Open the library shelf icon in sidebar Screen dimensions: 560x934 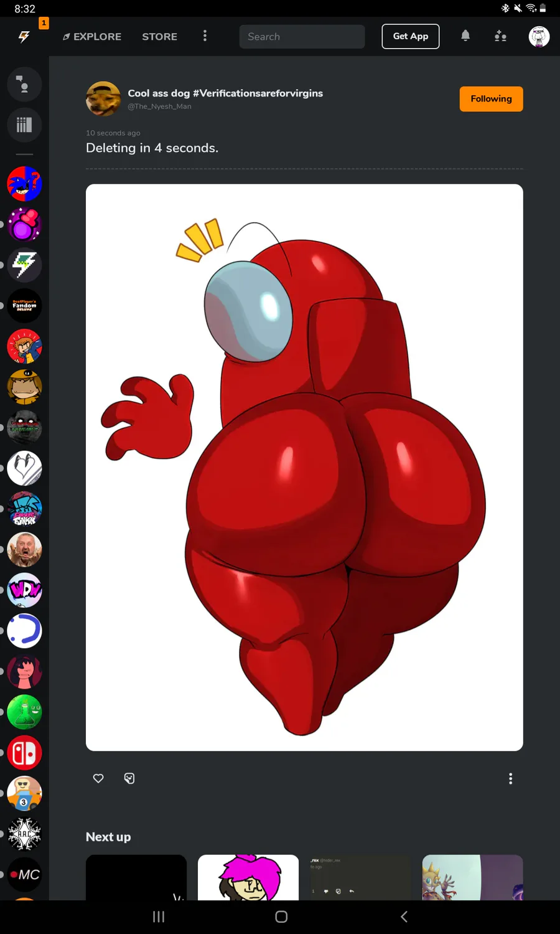click(x=24, y=125)
